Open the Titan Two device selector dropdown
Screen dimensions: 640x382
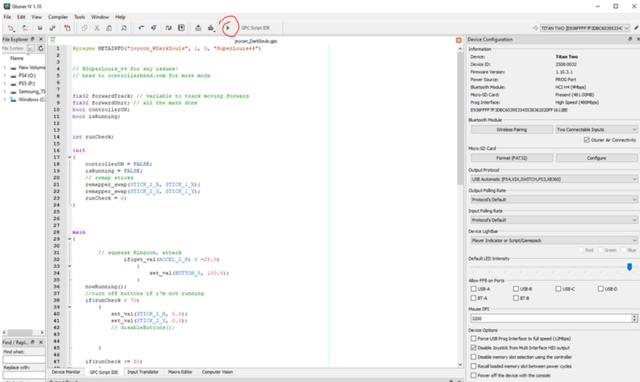[x=585, y=28]
